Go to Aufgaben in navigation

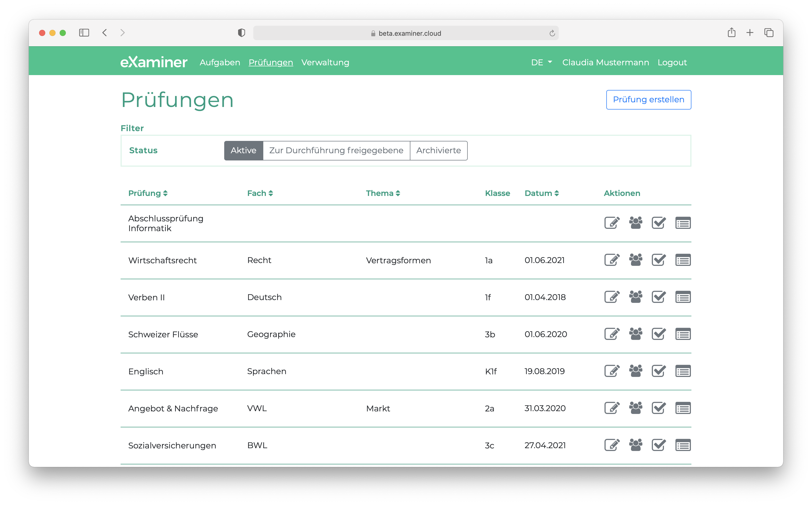tap(220, 62)
